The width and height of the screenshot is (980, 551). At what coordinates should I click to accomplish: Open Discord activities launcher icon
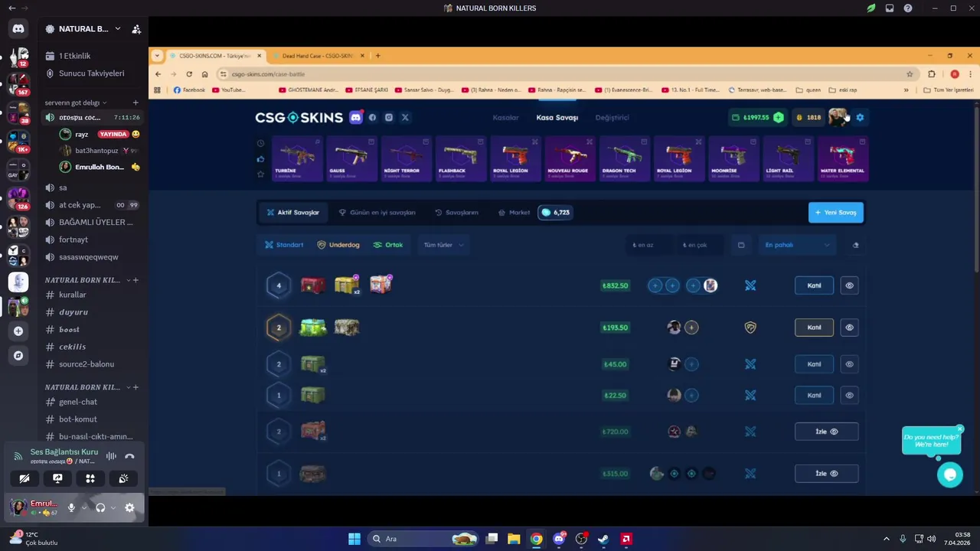(90, 478)
